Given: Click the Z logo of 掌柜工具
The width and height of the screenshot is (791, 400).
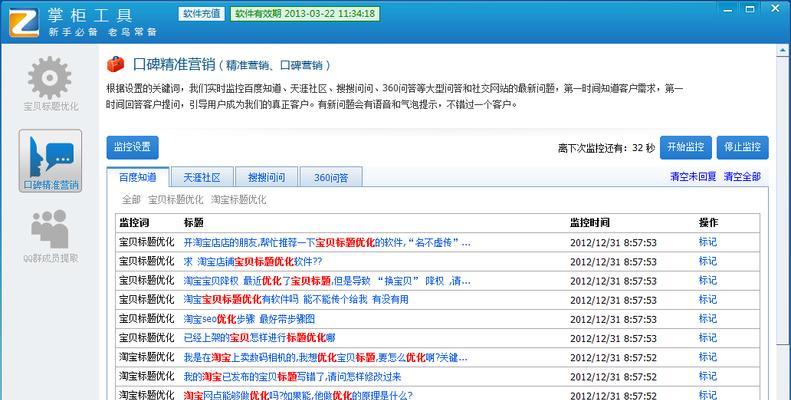Looking at the screenshot, I should [24, 22].
